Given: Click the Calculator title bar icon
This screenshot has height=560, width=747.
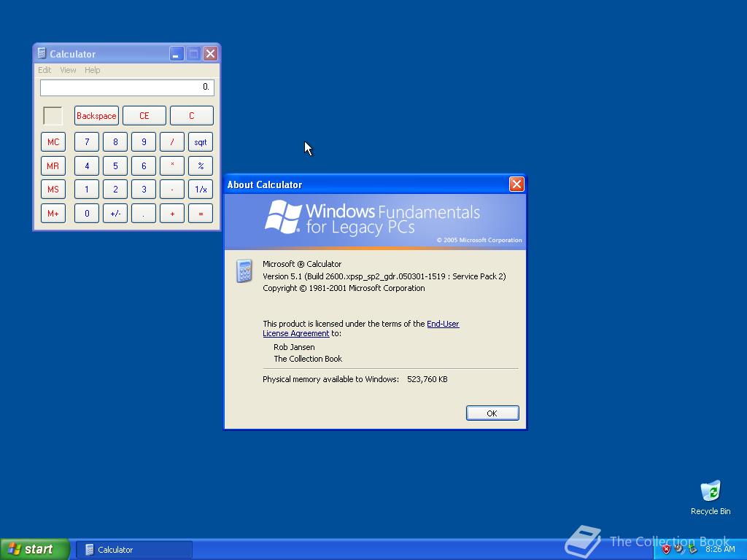Looking at the screenshot, I should [x=42, y=53].
